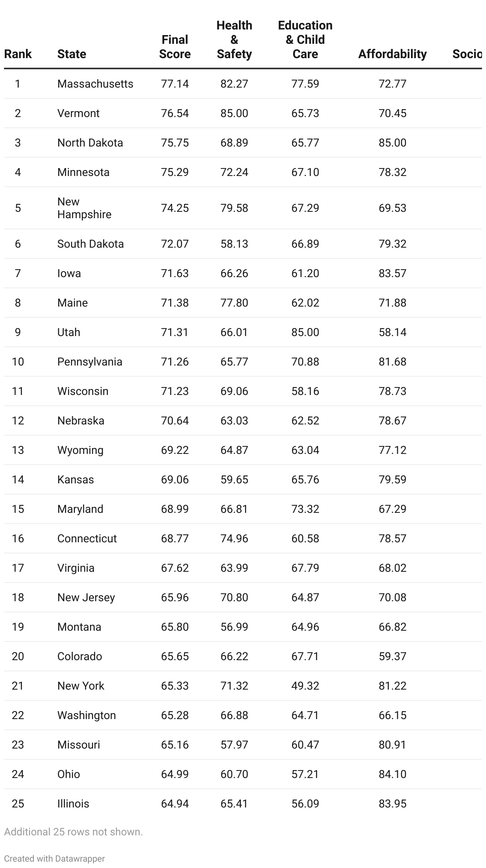Image resolution: width=486 pixels, height=868 pixels.
Task: Click rank number 13 for Wyoming
Action: 18,450
